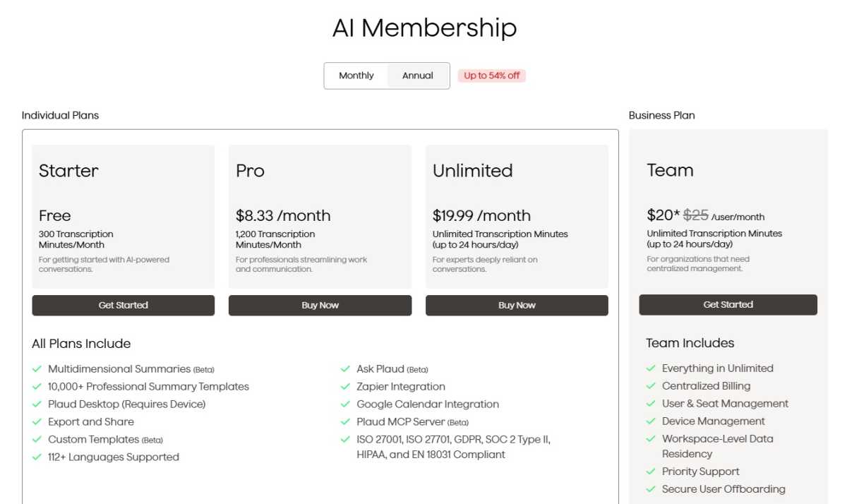This screenshot has width=847, height=504.
Task: Click the checkmark beside Priority Support
Action: coord(651,471)
